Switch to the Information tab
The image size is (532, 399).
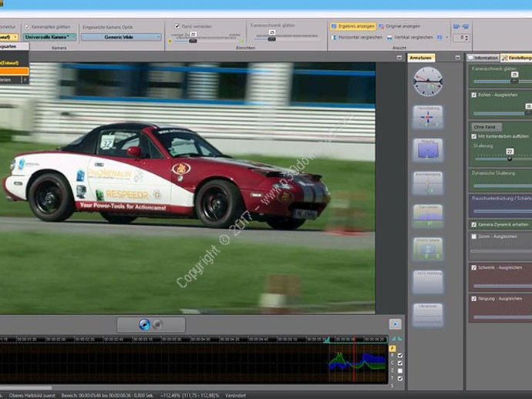(x=483, y=58)
